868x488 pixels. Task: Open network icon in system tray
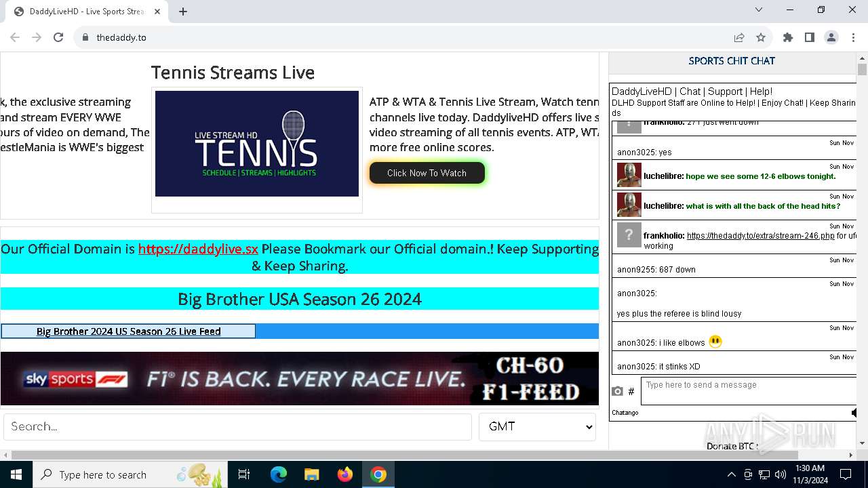pos(764,474)
